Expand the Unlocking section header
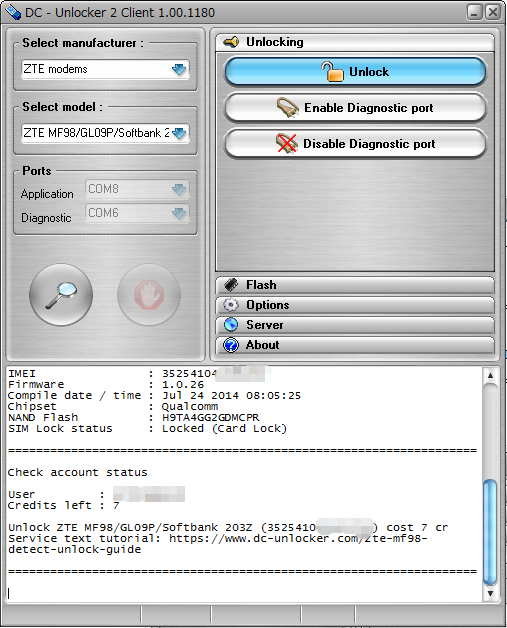 pos(355,42)
